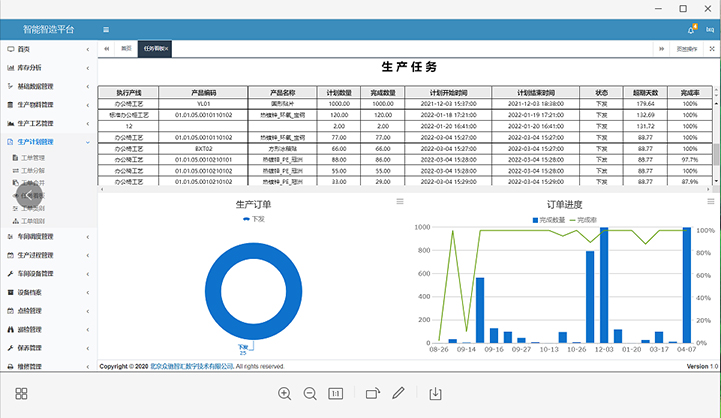The width and height of the screenshot is (721, 418).
Task: Select 工单管理 in the sidebar submenu
Action: (x=33, y=158)
